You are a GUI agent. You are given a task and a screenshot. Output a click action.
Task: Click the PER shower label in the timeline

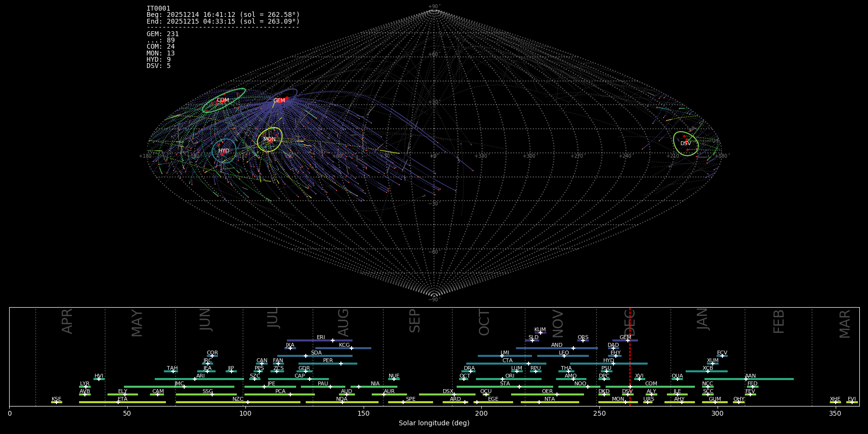328,361
